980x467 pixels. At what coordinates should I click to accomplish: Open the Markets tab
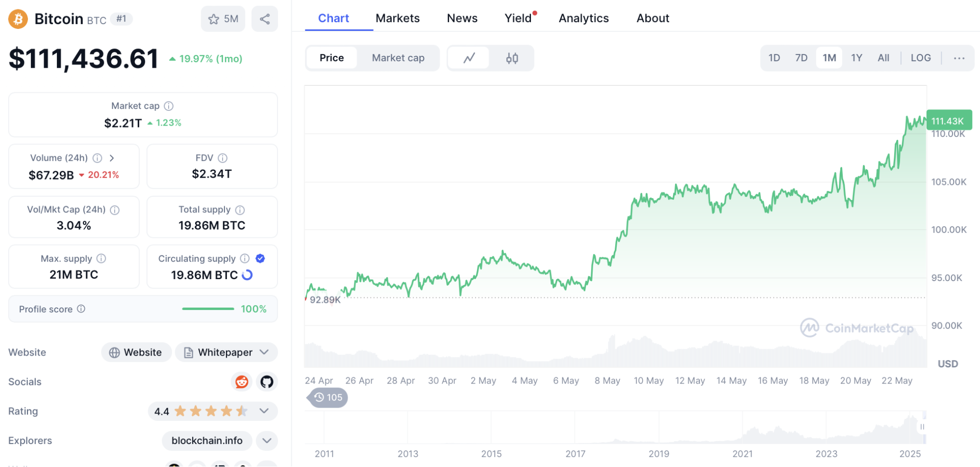pyautogui.click(x=398, y=18)
